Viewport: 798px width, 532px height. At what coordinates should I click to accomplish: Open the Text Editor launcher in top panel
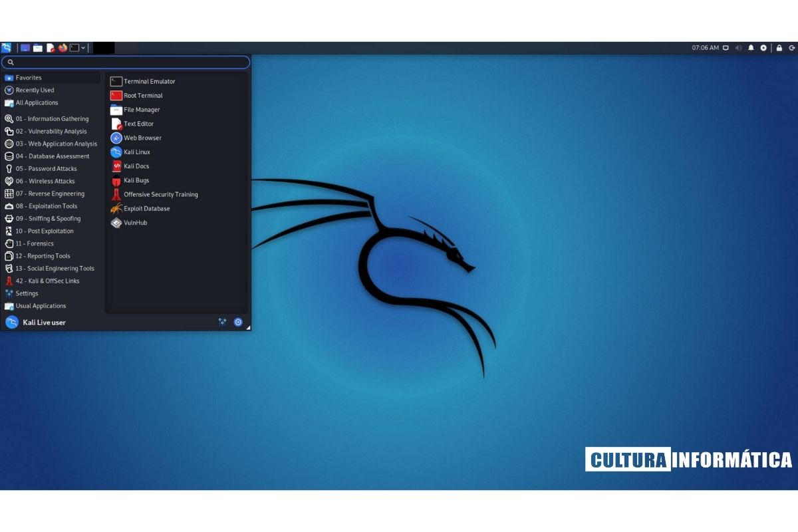[x=51, y=48]
